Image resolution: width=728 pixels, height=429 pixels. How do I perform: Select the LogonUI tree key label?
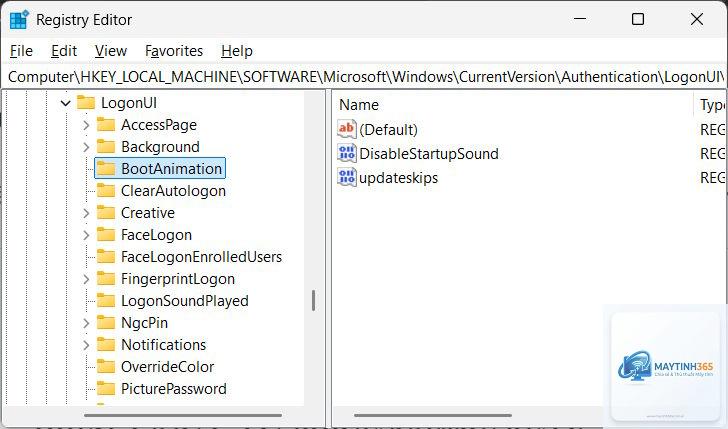129,103
